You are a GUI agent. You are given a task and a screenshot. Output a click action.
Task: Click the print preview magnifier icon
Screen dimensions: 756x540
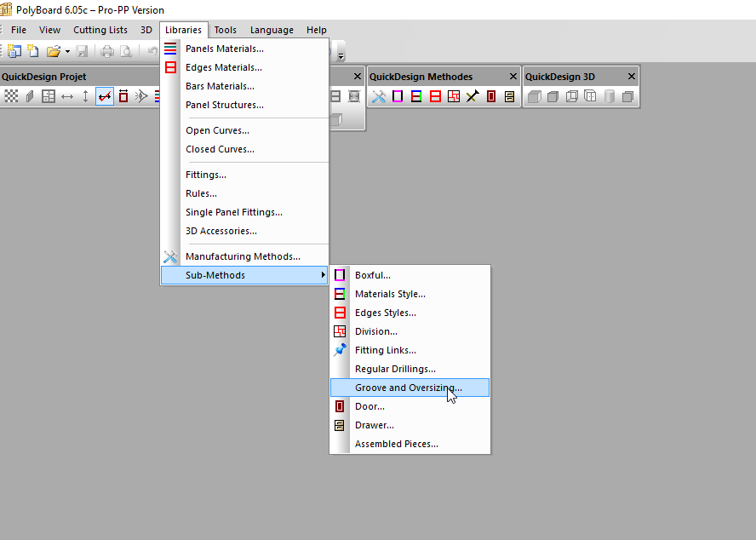pyautogui.click(x=126, y=50)
